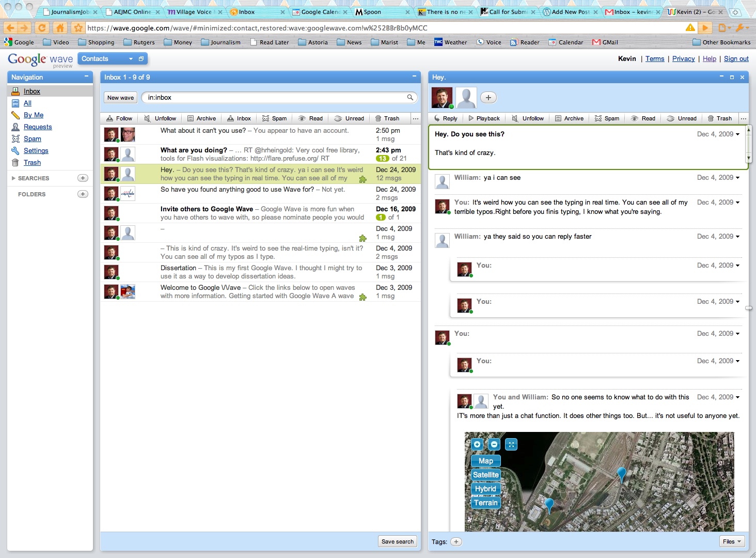Click the in:inbox search field

274,98
